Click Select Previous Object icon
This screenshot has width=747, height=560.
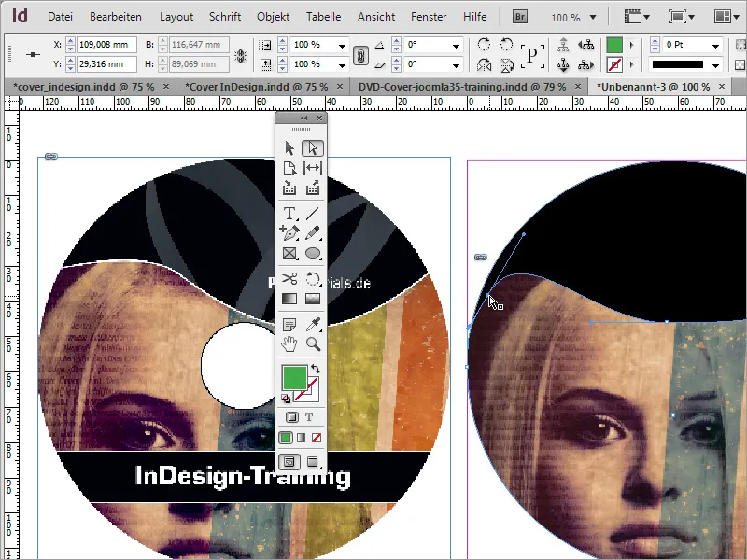point(586,45)
